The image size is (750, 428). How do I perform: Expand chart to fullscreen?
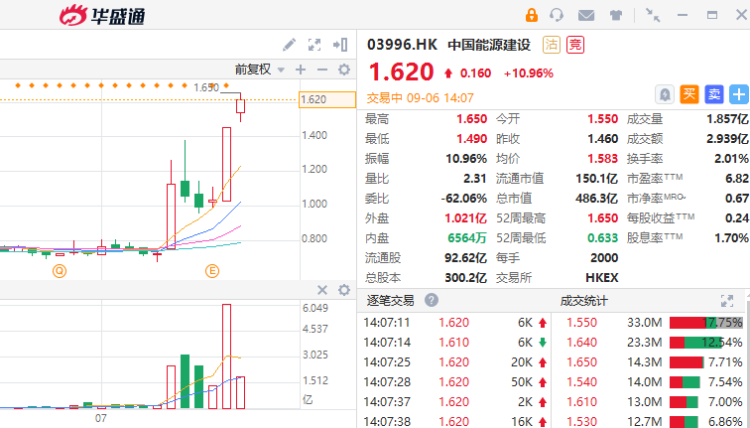click(314, 45)
